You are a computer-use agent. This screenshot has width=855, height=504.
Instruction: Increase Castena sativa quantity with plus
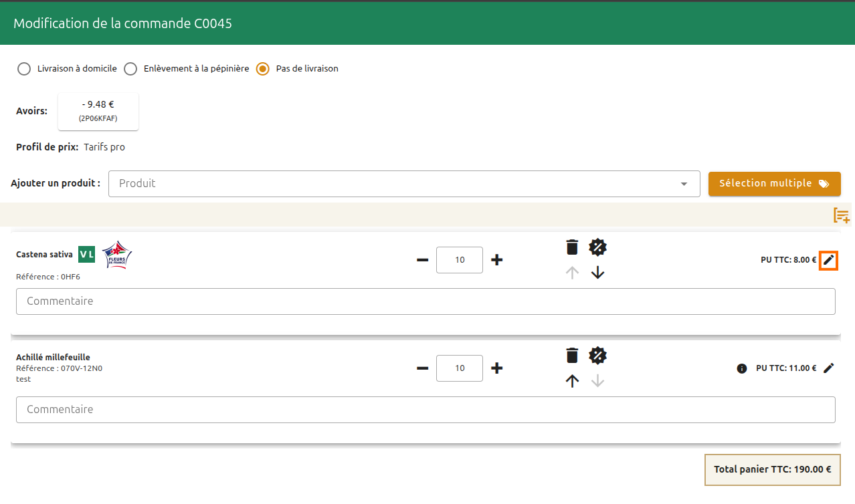click(496, 260)
